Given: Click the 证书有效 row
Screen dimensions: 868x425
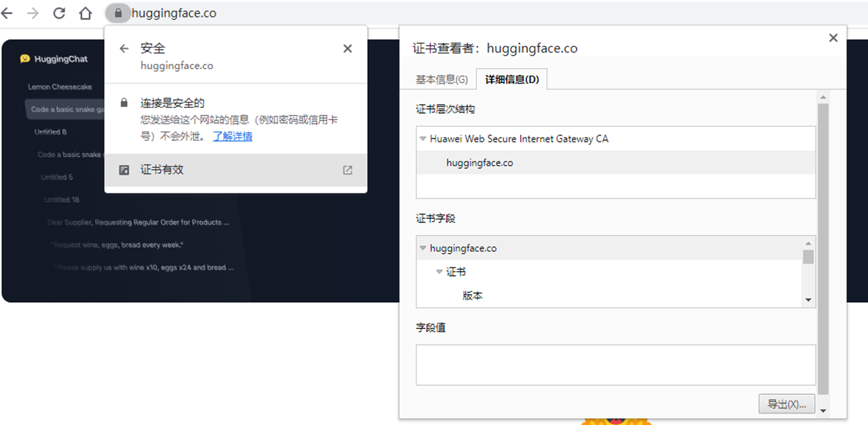Looking at the screenshot, I should [x=236, y=170].
